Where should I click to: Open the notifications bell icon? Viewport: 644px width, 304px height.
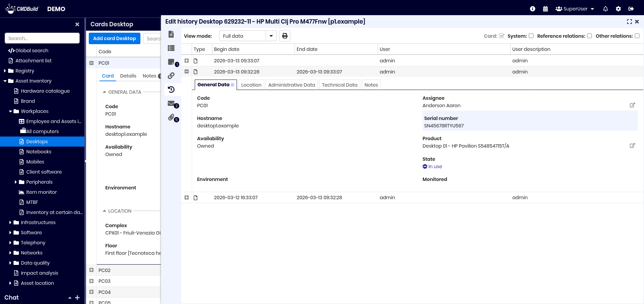[606, 9]
